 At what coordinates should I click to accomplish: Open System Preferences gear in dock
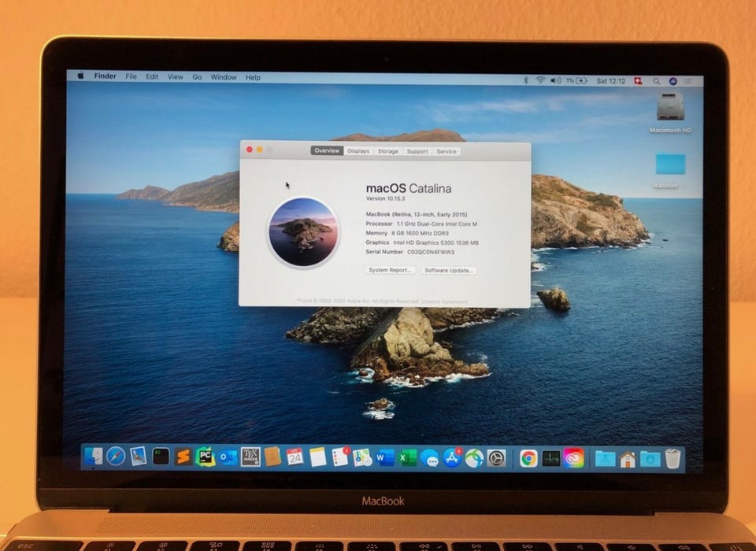(496, 458)
